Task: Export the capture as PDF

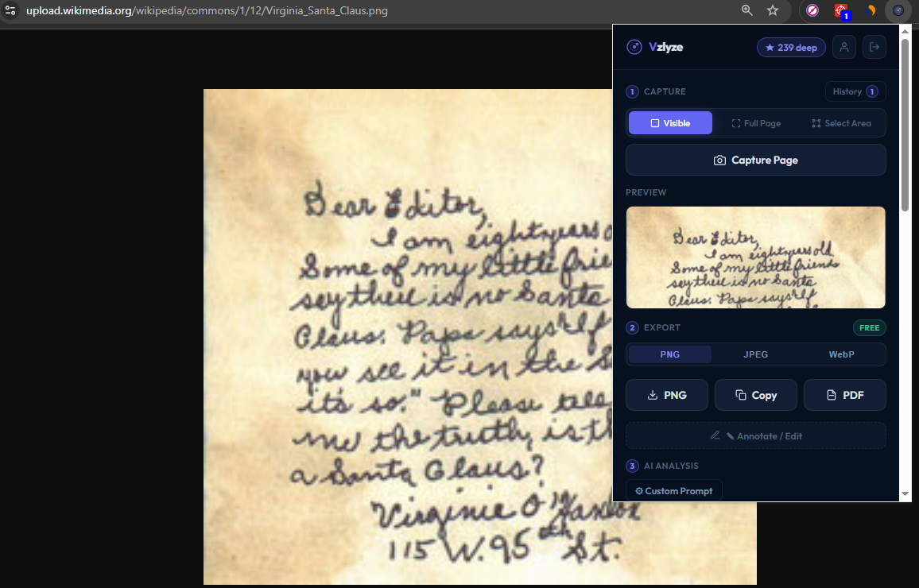Action: [x=844, y=396]
